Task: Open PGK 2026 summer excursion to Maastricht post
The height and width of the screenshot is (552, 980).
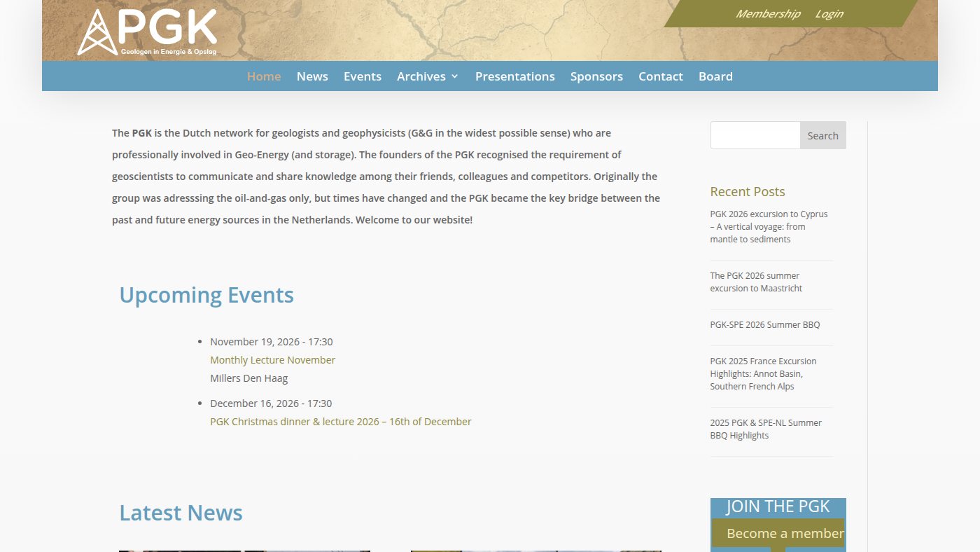Action: tap(756, 282)
